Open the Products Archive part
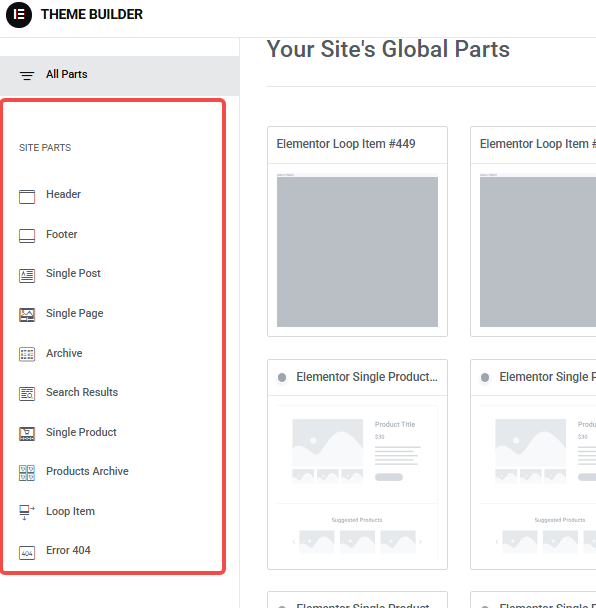Image resolution: width=596 pixels, height=608 pixels. 87,471
